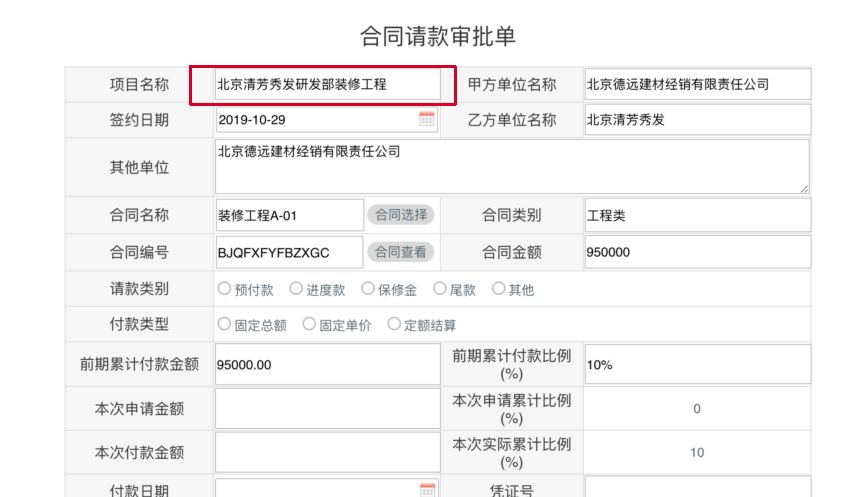
Task: Click the 合同查看 button
Action: (x=401, y=251)
